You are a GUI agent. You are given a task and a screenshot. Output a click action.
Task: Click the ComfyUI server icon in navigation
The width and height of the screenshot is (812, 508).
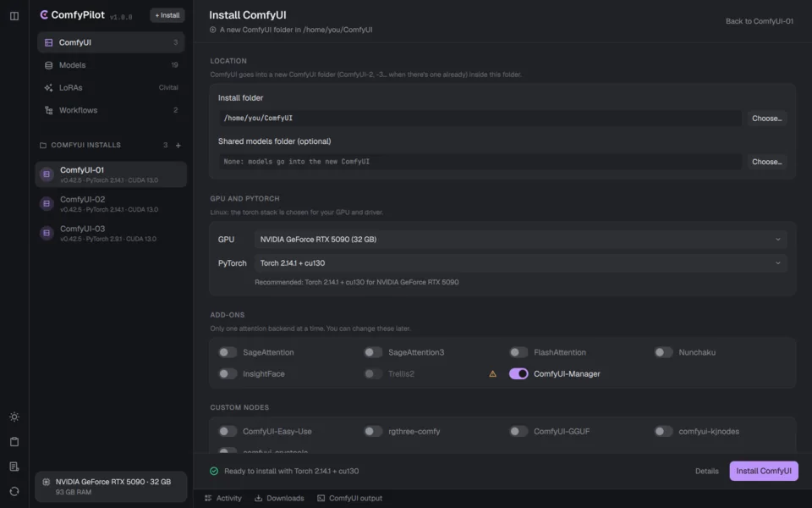(x=49, y=42)
